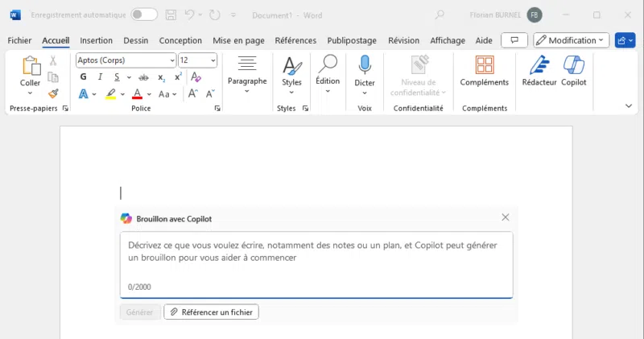Click the Générer button
Screen dimensions: 644x339
point(139,312)
